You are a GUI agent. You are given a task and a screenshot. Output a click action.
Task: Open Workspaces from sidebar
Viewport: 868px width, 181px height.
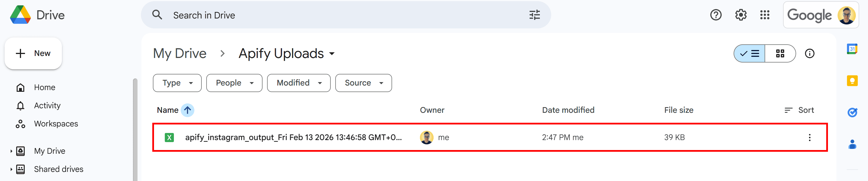pos(56,124)
